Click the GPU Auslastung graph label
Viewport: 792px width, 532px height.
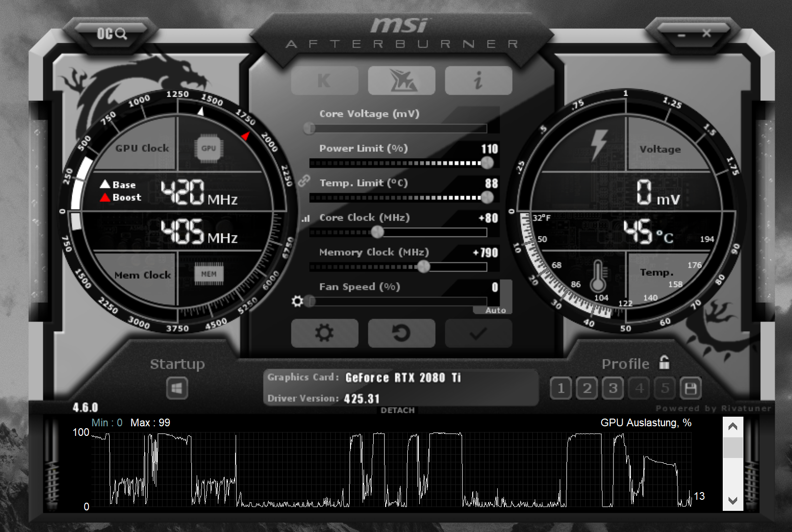[x=646, y=423]
